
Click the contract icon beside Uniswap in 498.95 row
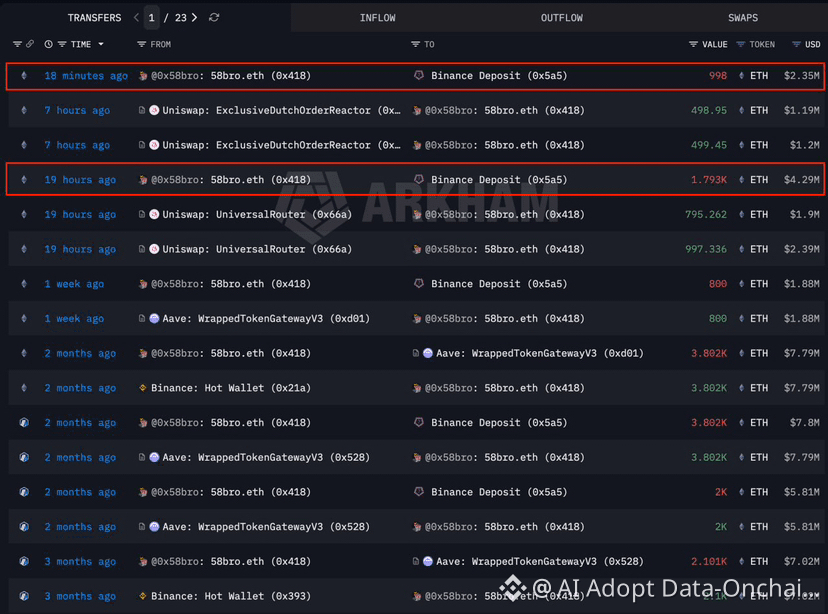pos(142,110)
